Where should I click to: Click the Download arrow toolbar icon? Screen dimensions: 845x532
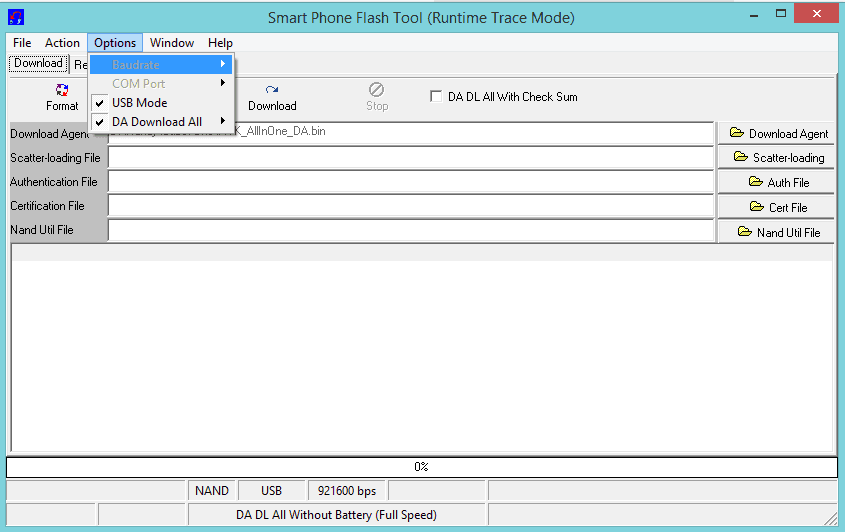[272, 89]
